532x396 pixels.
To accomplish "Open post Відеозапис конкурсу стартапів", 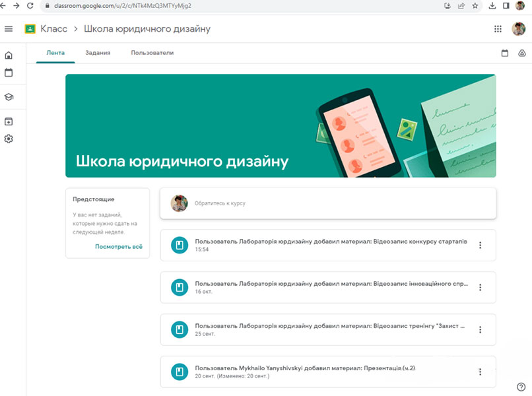I will click(x=328, y=246).
